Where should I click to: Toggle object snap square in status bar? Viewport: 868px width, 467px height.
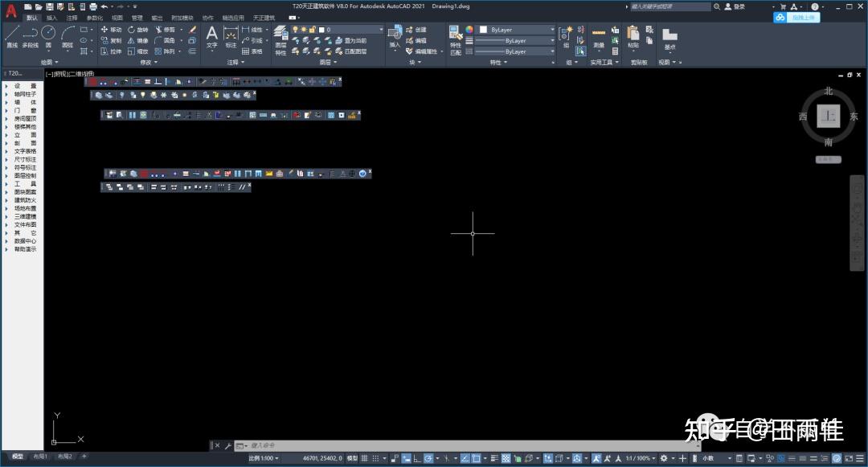click(x=476, y=458)
